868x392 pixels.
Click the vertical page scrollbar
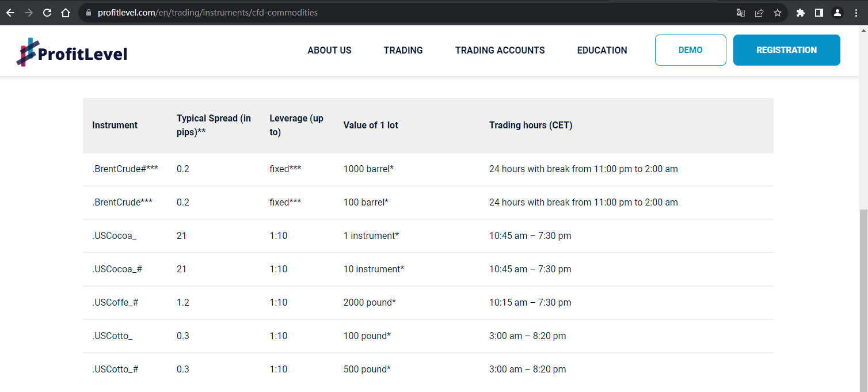(x=863, y=299)
